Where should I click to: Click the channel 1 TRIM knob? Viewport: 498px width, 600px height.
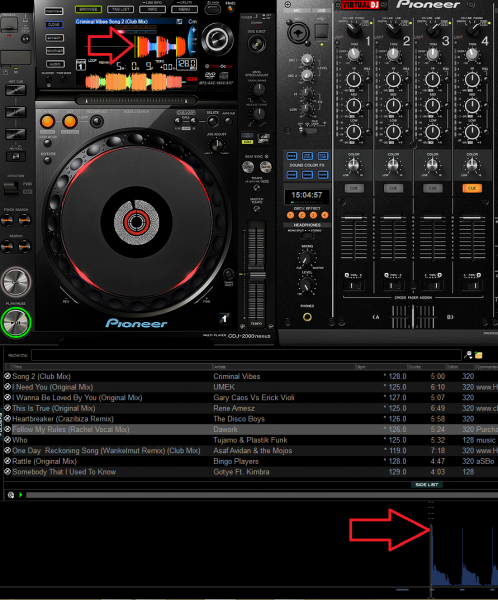[x=354, y=54]
